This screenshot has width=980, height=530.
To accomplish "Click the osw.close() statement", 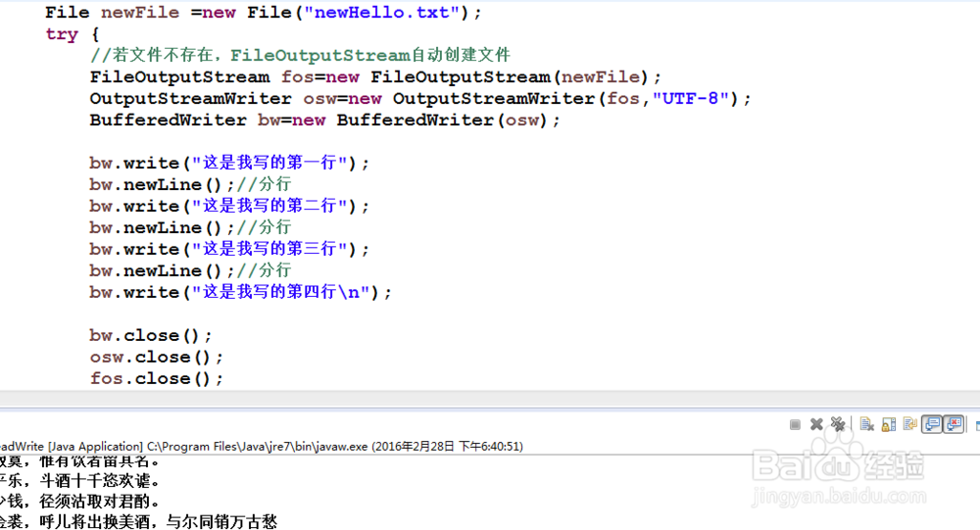I will click(156, 357).
